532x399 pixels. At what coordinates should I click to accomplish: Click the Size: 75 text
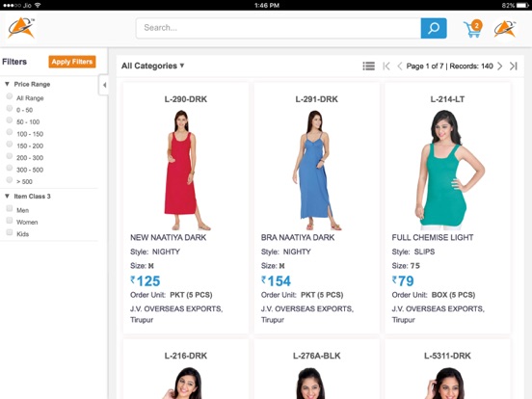point(406,266)
